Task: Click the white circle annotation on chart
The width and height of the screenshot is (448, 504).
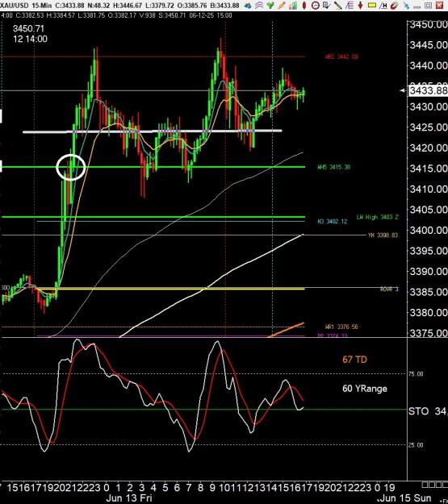Action: tap(71, 167)
